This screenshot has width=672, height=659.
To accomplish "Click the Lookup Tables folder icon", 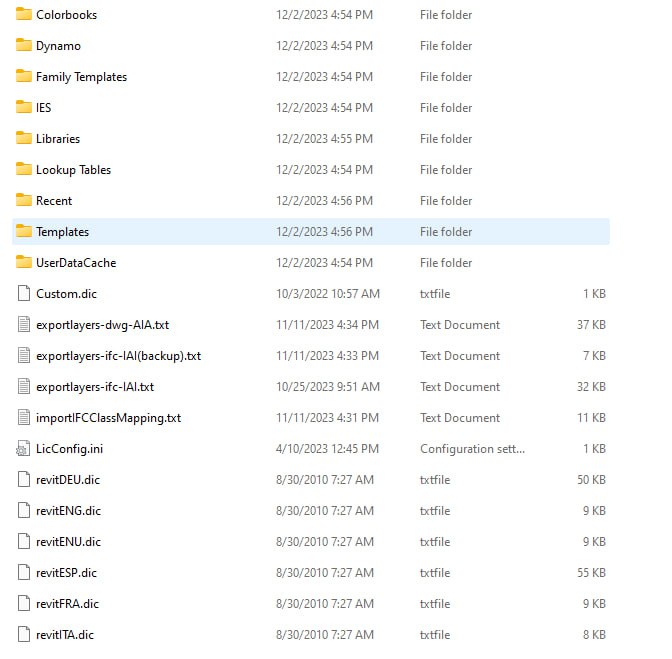I will (x=24, y=169).
